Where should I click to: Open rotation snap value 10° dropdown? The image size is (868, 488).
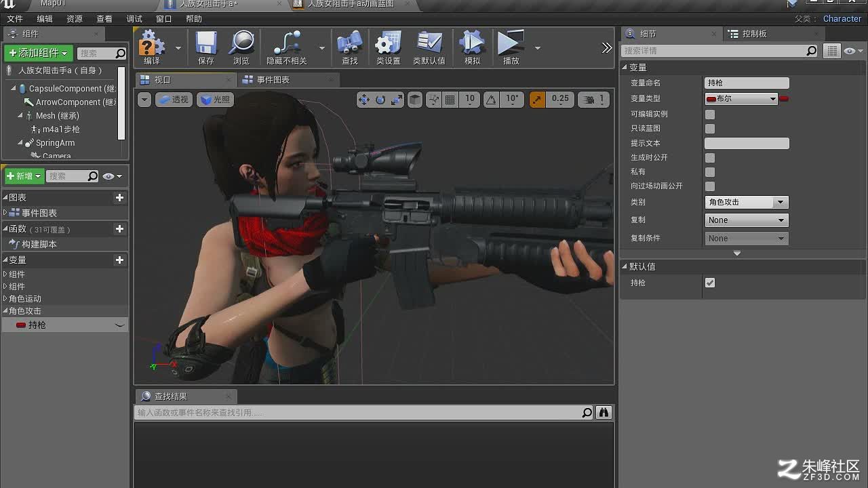[x=513, y=100]
